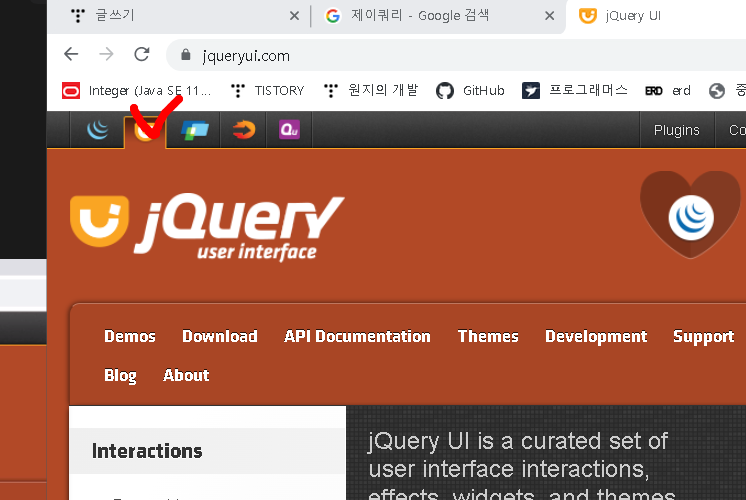746x500 pixels.
Task: Open the Download page
Action: pos(220,336)
